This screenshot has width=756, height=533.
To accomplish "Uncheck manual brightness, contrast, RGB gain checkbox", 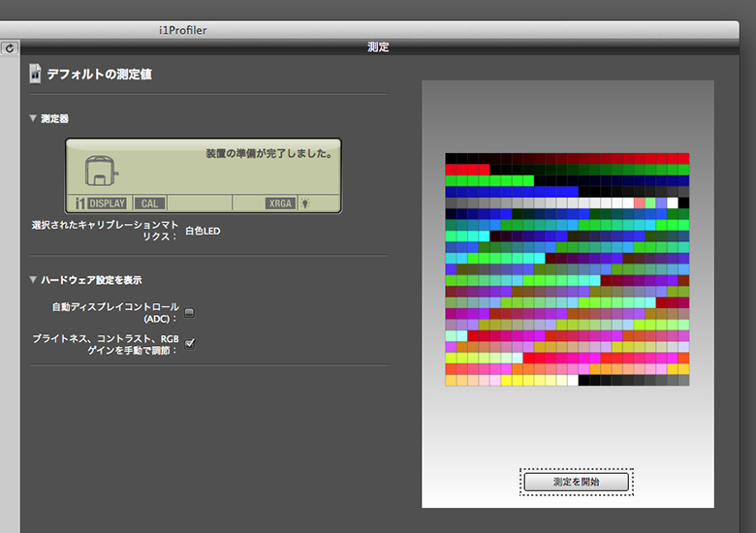I will tap(190, 343).
